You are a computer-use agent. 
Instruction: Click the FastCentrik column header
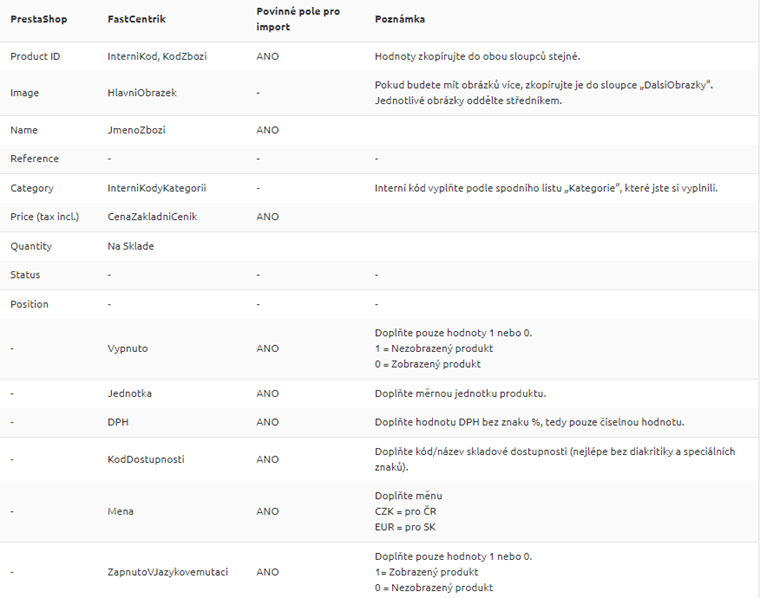click(x=135, y=20)
